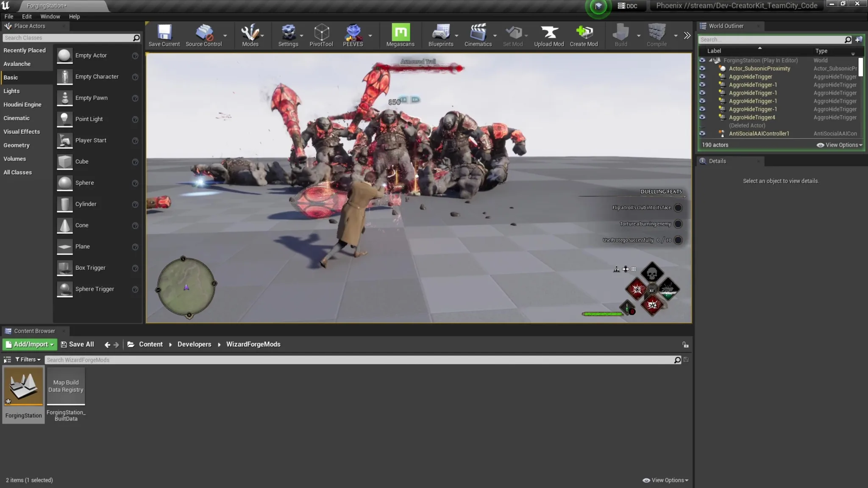Select the ForgingStation_BuiltData asset thumbnail
868x488 pixels.
coord(66,386)
